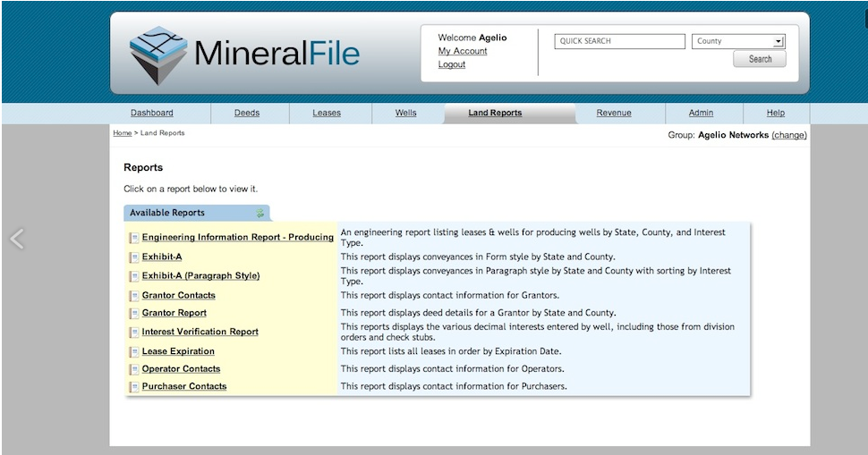
Task: Go to previous slide with left arrow
Action: coord(17,239)
